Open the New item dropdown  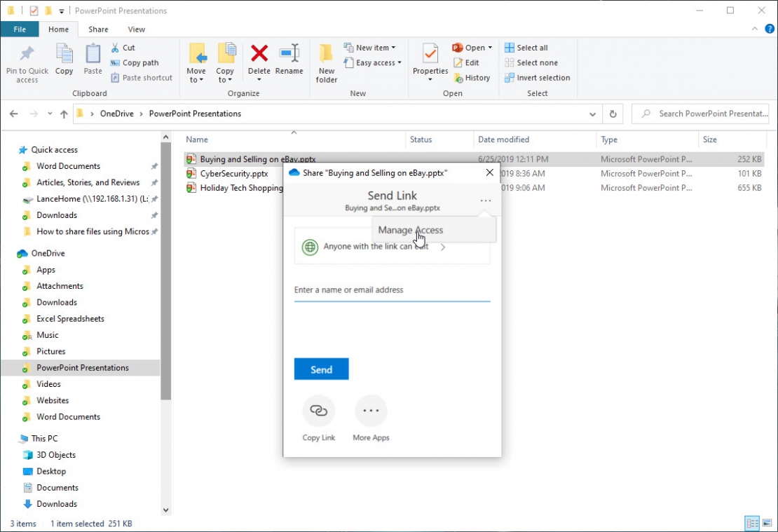click(372, 47)
